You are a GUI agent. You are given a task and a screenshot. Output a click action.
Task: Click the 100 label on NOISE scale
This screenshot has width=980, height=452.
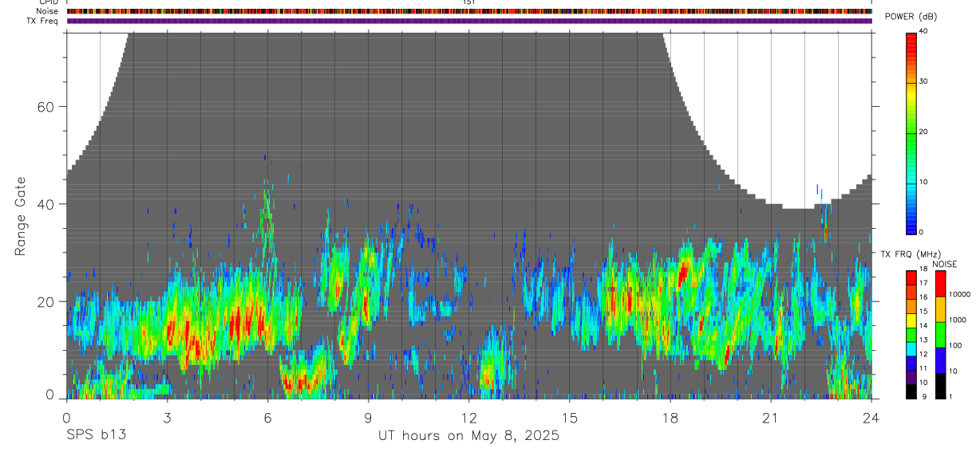pyautogui.click(x=956, y=345)
